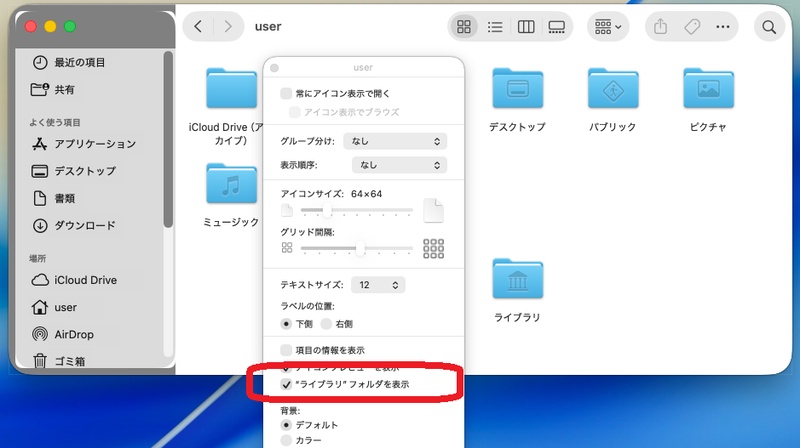Open iCloud Drive in the sidebar

coord(74,280)
